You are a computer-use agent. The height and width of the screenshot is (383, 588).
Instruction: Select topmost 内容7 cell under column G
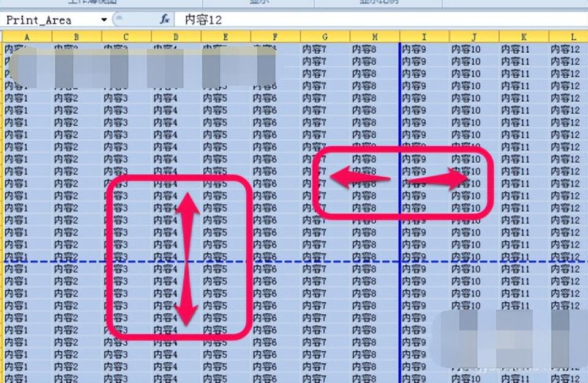point(325,49)
